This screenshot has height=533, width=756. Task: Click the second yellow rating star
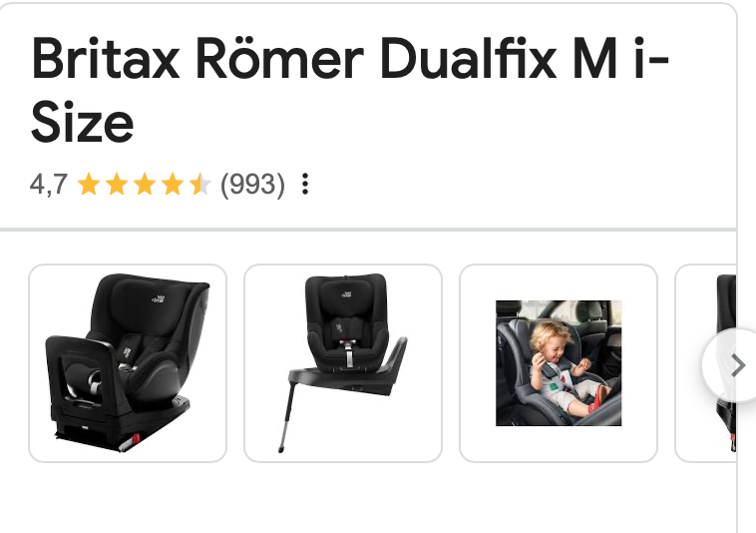(117, 185)
